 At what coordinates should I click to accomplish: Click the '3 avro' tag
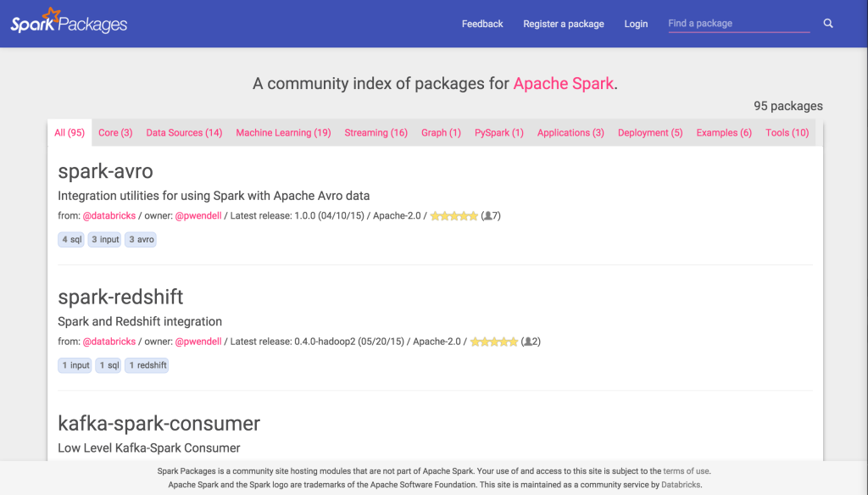point(141,240)
